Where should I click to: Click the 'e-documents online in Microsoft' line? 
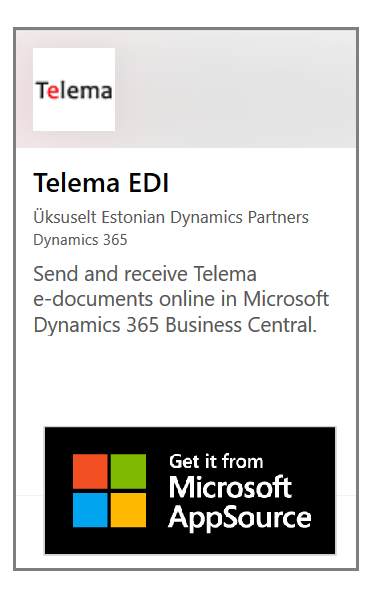pos(181,299)
